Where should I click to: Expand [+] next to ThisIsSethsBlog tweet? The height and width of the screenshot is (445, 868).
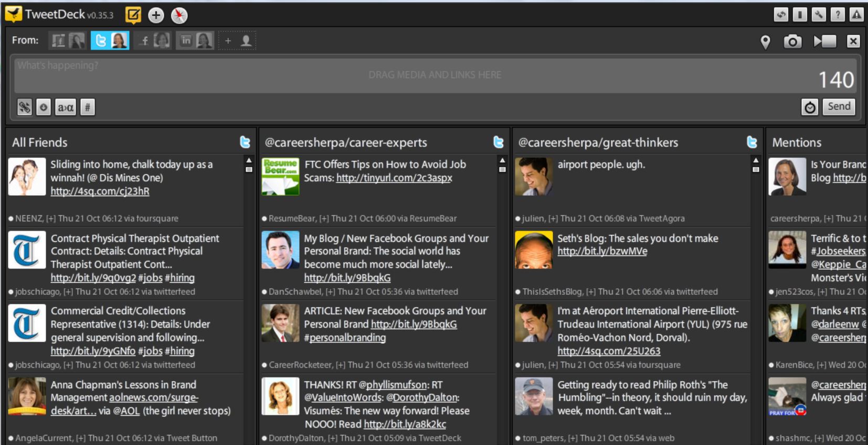(591, 292)
